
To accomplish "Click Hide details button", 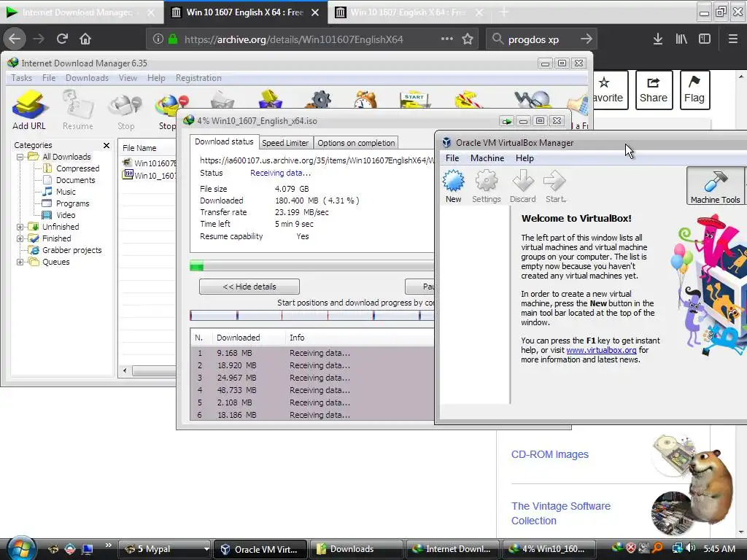I will 249,287.
